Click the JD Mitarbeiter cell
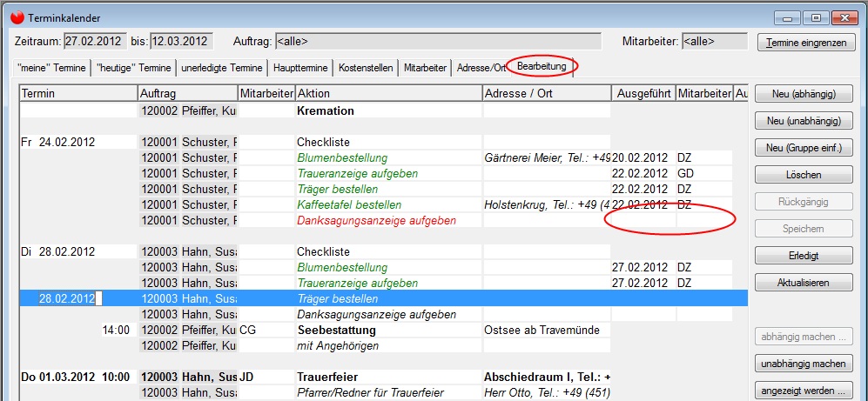868x401 pixels. click(266, 378)
